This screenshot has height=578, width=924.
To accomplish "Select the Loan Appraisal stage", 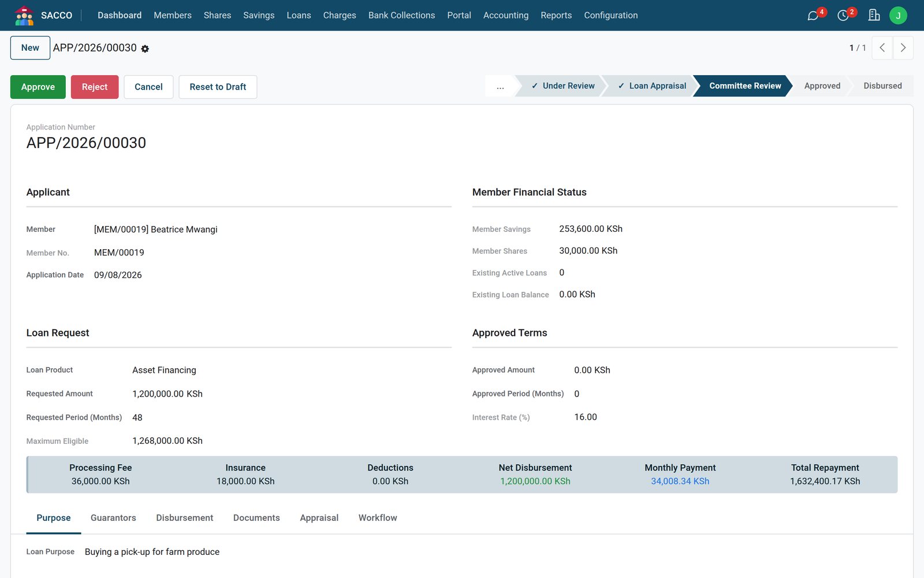I will (651, 86).
